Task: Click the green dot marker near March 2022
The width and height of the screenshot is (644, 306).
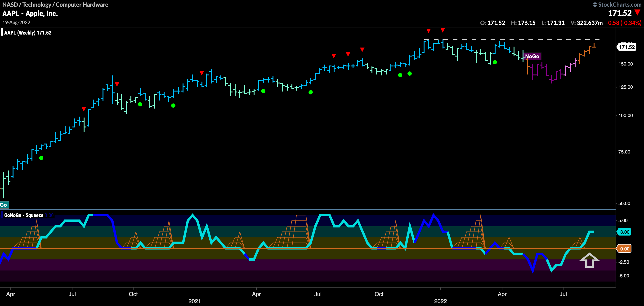Action: 495,62
